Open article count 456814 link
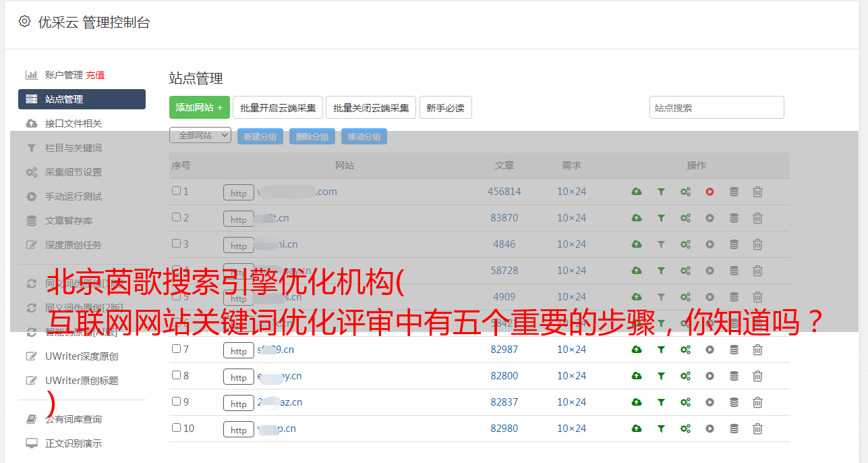This screenshot has height=463, width=868. pos(504,192)
